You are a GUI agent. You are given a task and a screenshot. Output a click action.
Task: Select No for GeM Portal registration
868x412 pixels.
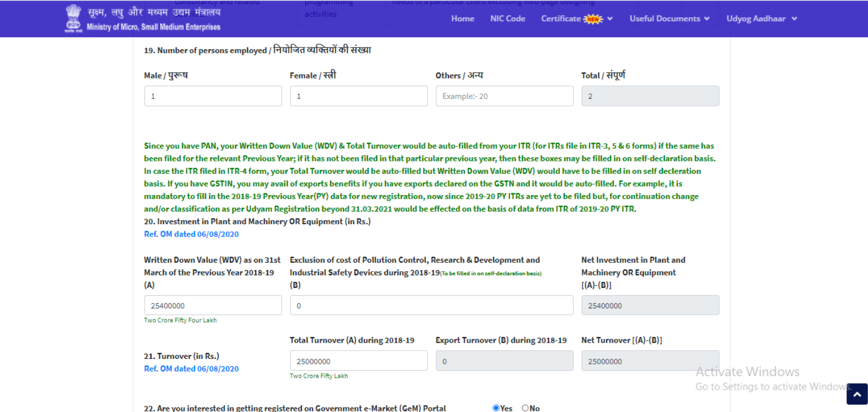[x=525, y=408]
